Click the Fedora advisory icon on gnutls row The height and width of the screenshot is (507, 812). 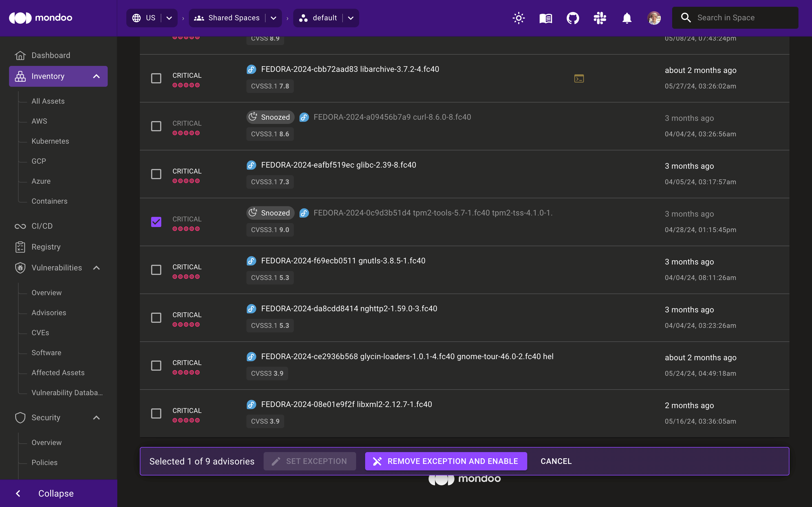pos(252,261)
